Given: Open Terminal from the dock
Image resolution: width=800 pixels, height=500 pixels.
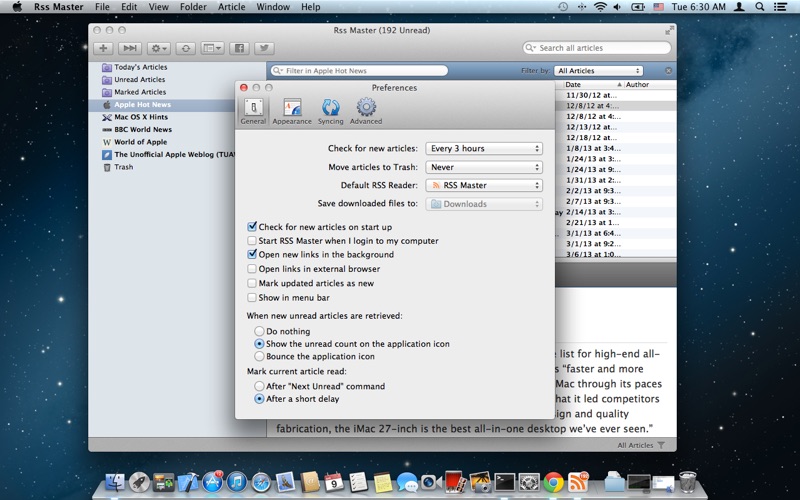Looking at the screenshot, I should (505, 482).
